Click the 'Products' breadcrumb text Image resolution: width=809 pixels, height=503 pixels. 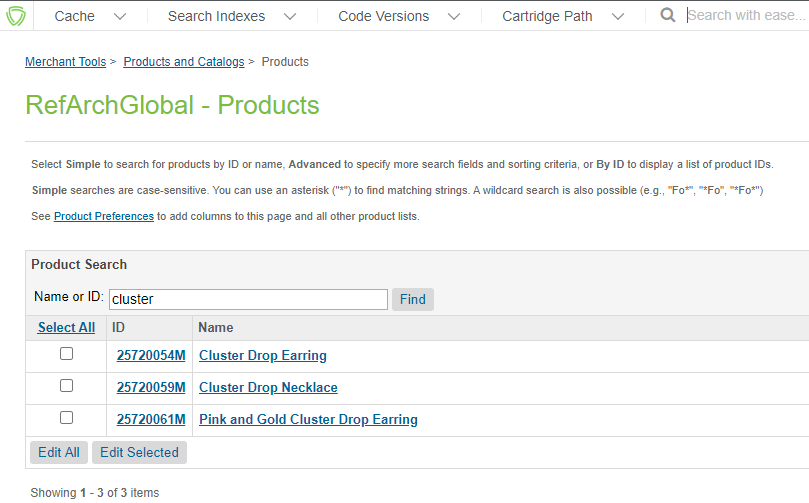coord(285,61)
